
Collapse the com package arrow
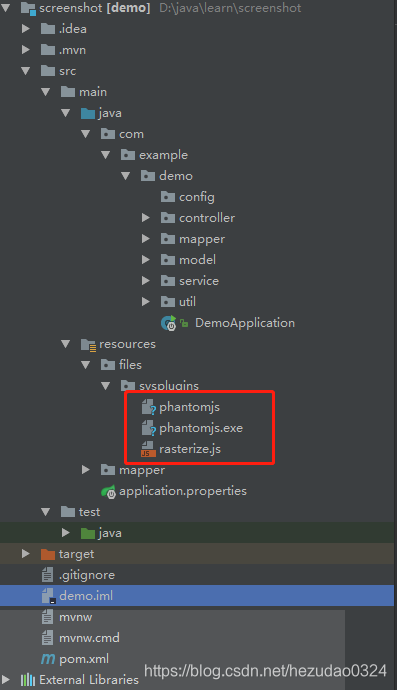pyautogui.click(x=86, y=134)
